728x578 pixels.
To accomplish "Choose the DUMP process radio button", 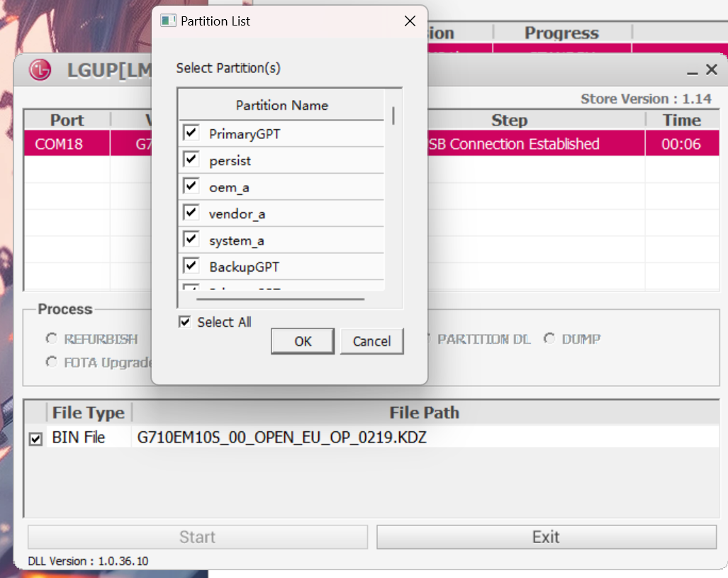I will tap(549, 339).
